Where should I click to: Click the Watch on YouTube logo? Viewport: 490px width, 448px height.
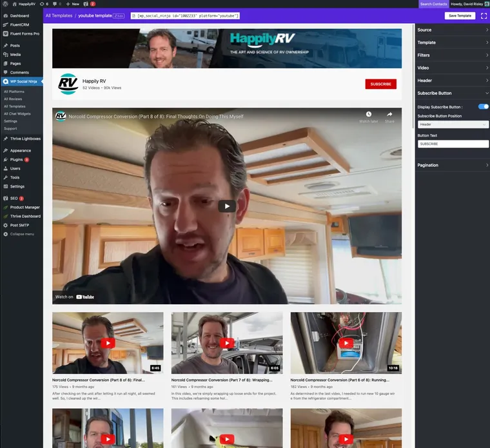[x=85, y=297]
